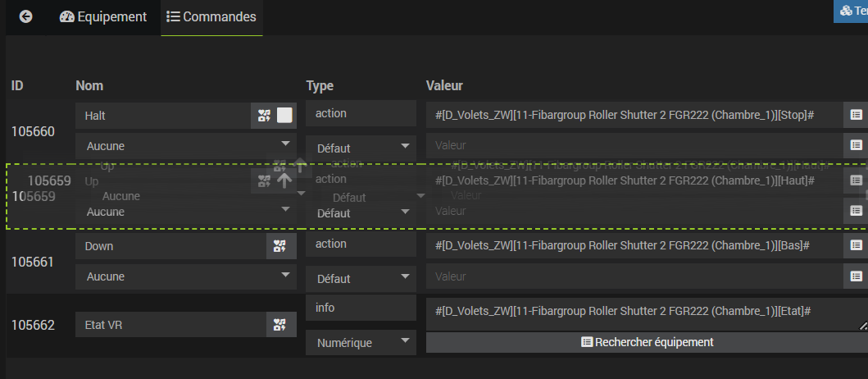The image size is (868, 379).
Task: Click the info type field for Etat VR
Action: coord(361,308)
